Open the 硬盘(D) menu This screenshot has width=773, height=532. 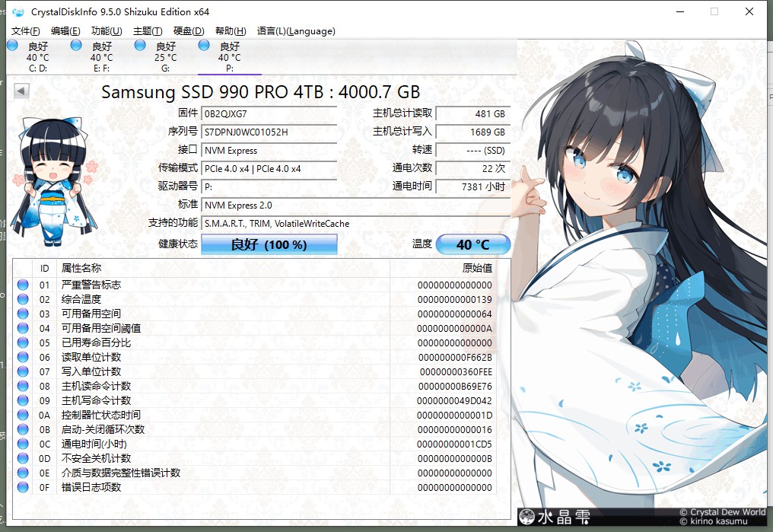coord(189,31)
